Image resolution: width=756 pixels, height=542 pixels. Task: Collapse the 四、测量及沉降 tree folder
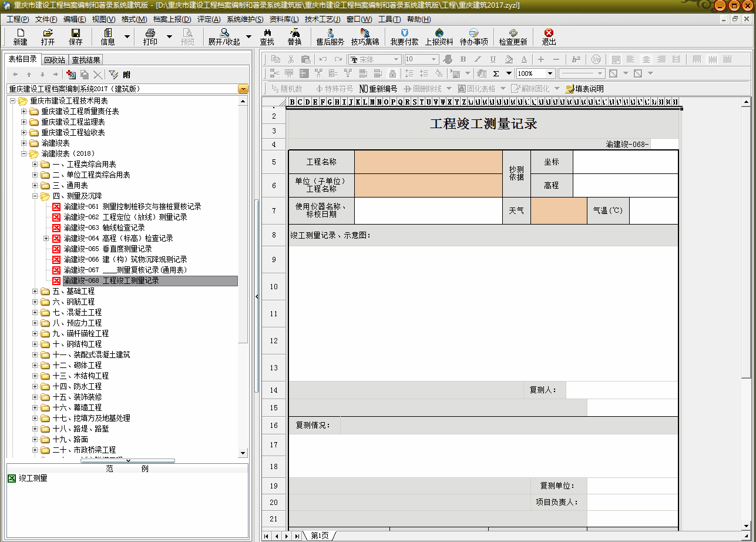(x=35, y=196)
